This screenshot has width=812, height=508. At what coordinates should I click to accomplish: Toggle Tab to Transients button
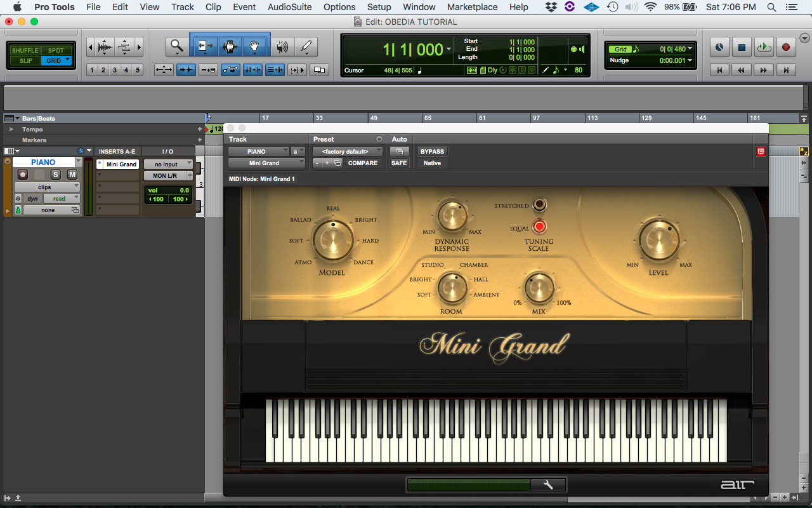click(x=186, y=70)
